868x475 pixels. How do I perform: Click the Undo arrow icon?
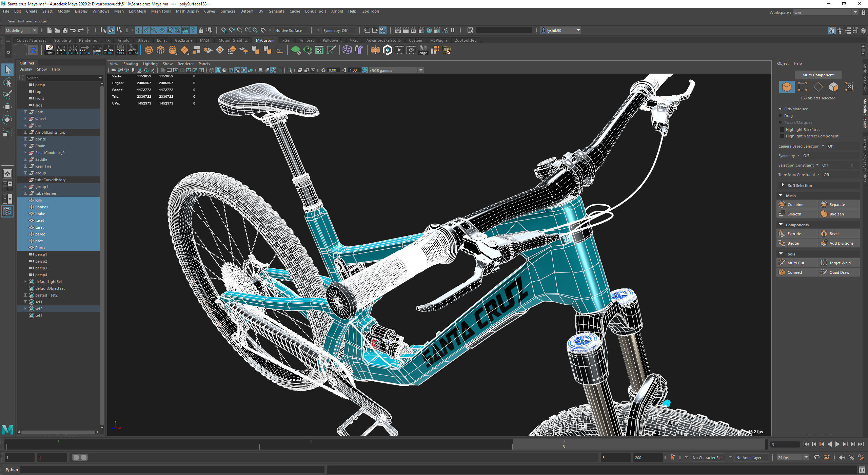click(x=73, y=31)
